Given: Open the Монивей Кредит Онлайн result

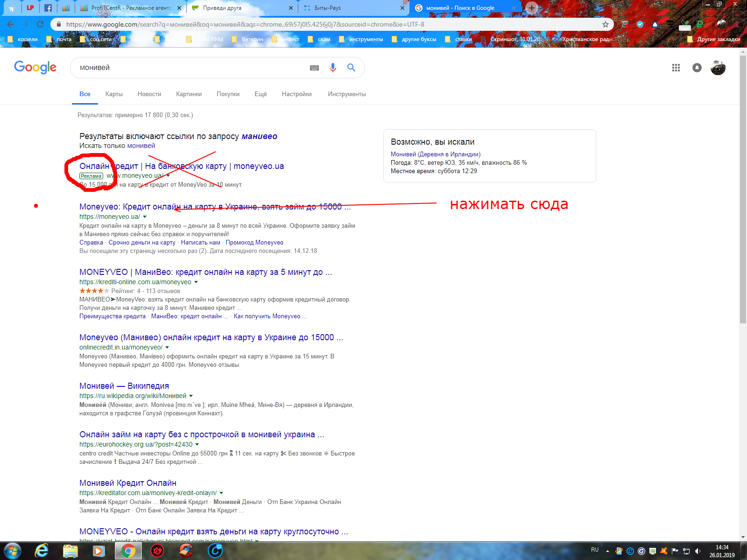Looking at the screenshot, I should coord(128,483).
